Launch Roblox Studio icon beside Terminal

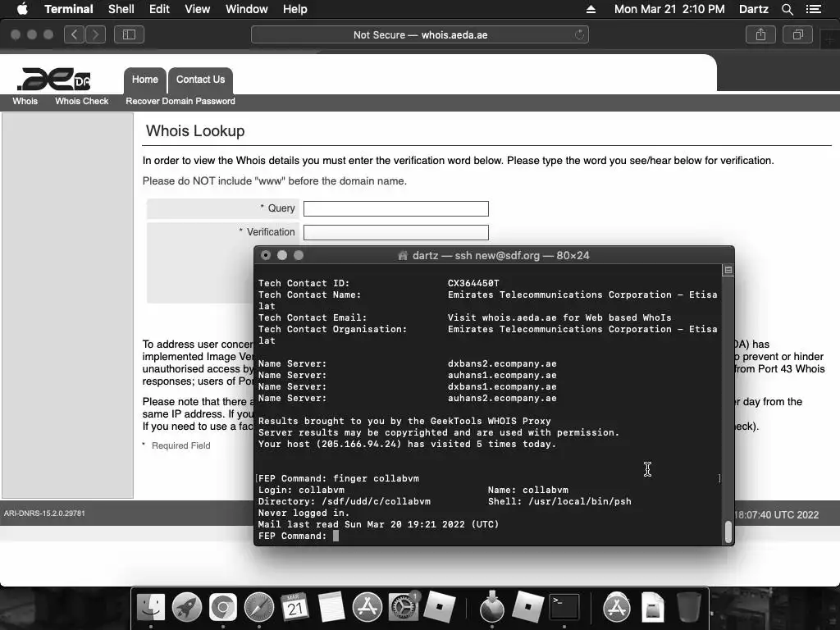coord(528,607)
